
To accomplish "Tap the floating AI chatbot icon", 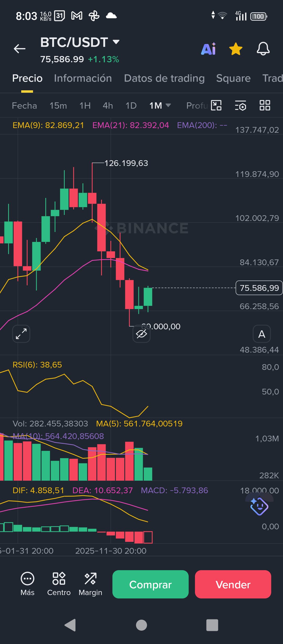I will (259, 506).
